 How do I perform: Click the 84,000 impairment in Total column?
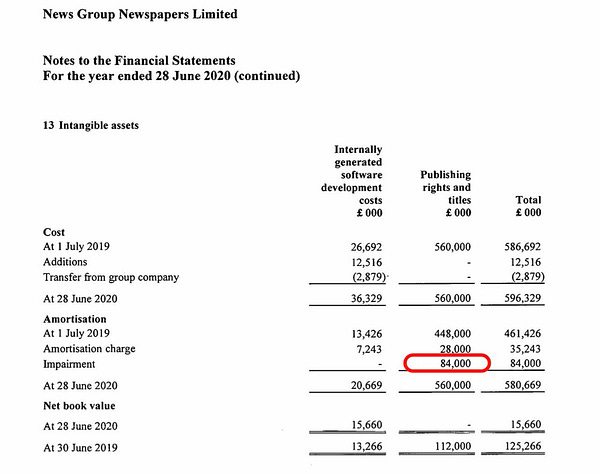[x=525, y=363]
